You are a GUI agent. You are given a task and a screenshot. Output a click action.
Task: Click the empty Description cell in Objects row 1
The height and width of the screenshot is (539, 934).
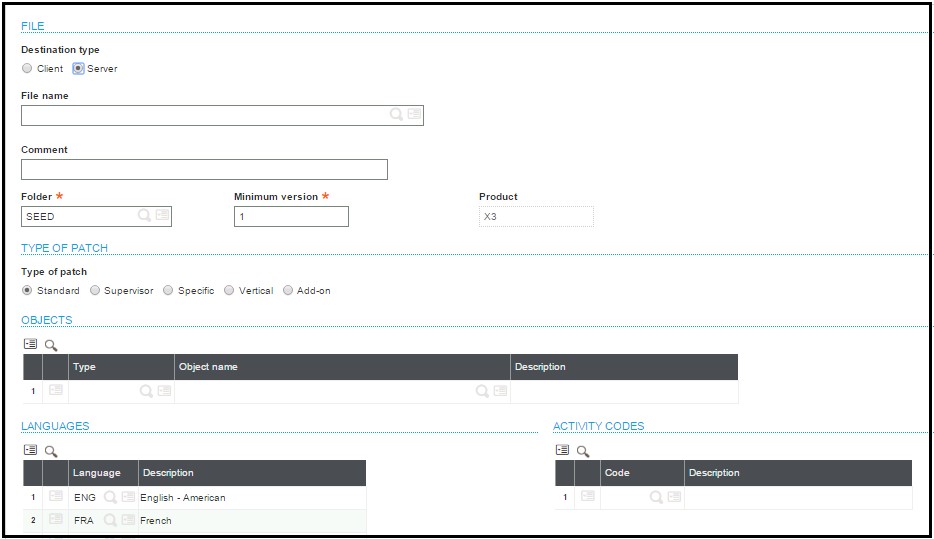click(x=624, y=391)
